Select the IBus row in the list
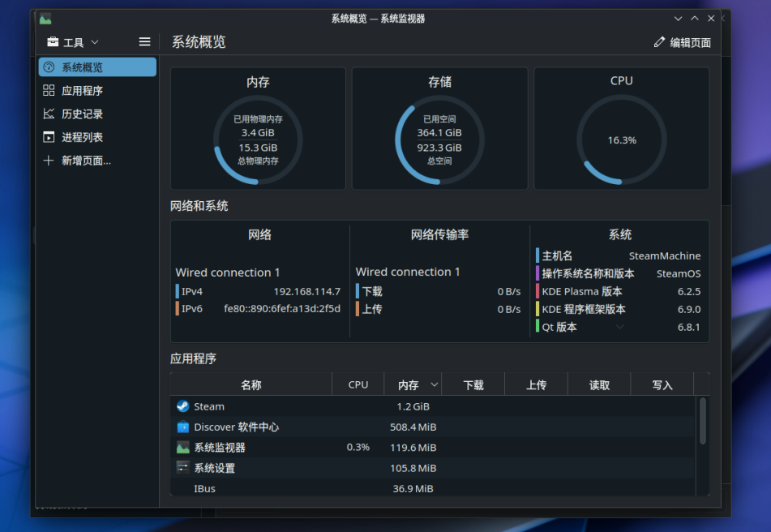 433,489
